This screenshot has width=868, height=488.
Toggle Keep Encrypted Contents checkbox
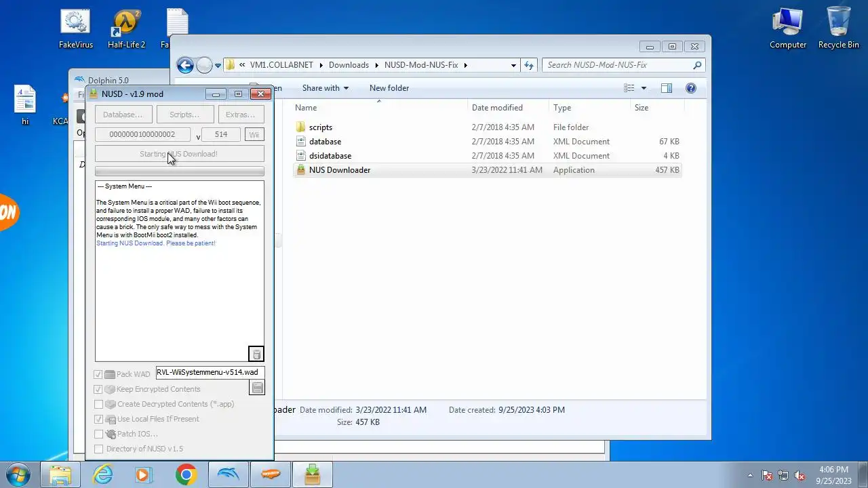click(x=98, y=389)
